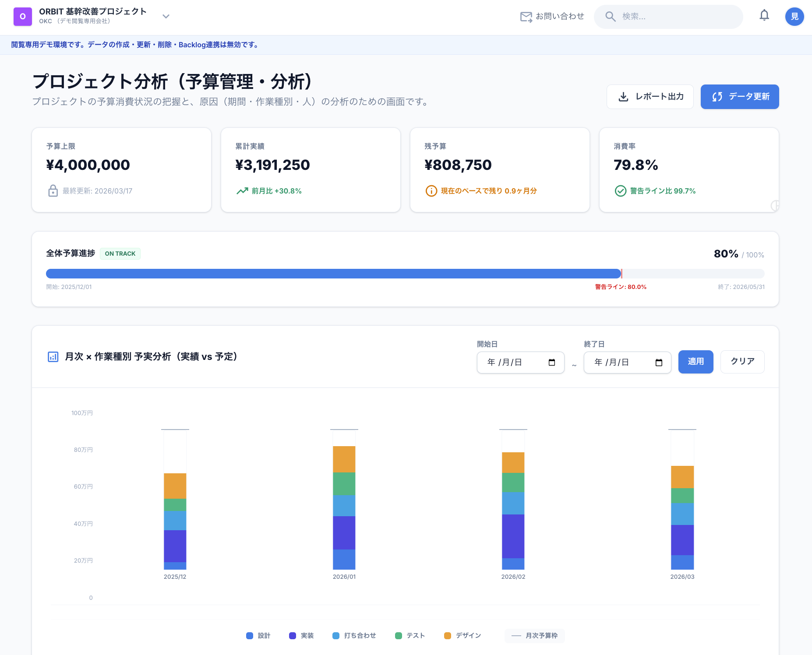812x655 pixels.
Task: Toggle 設計 series in chart legend
Action: pos(258,636)
